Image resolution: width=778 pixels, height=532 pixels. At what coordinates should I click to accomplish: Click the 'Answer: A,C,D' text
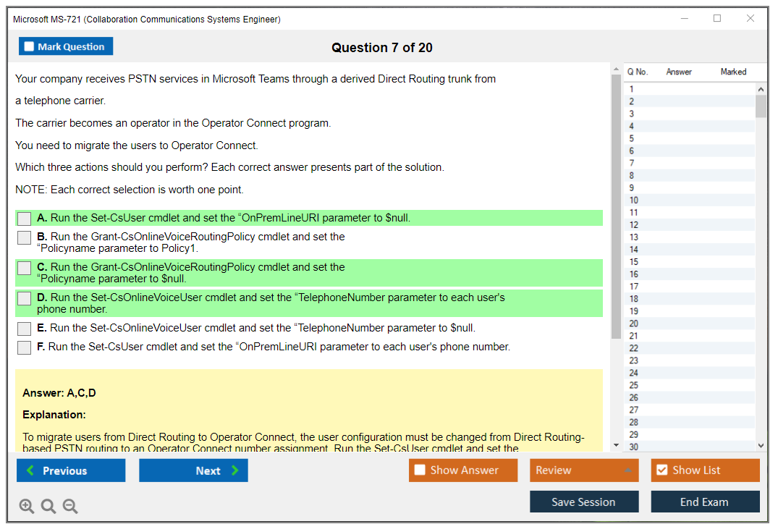click(59, 393)
